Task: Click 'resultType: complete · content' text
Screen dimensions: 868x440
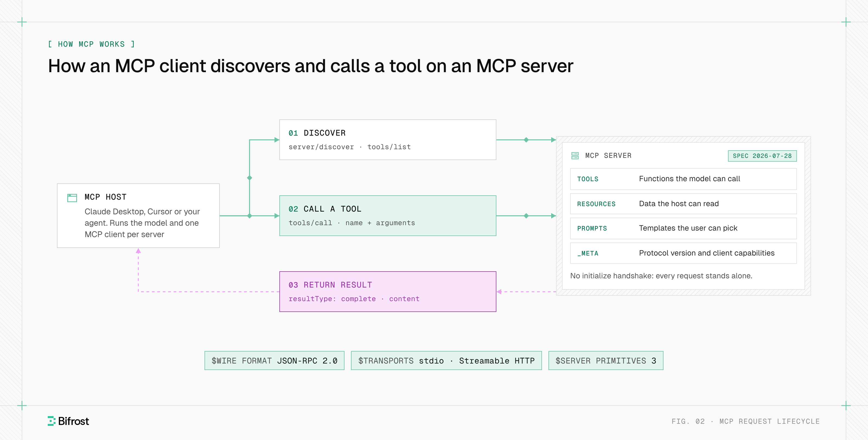Action: [x=354, y=299]
